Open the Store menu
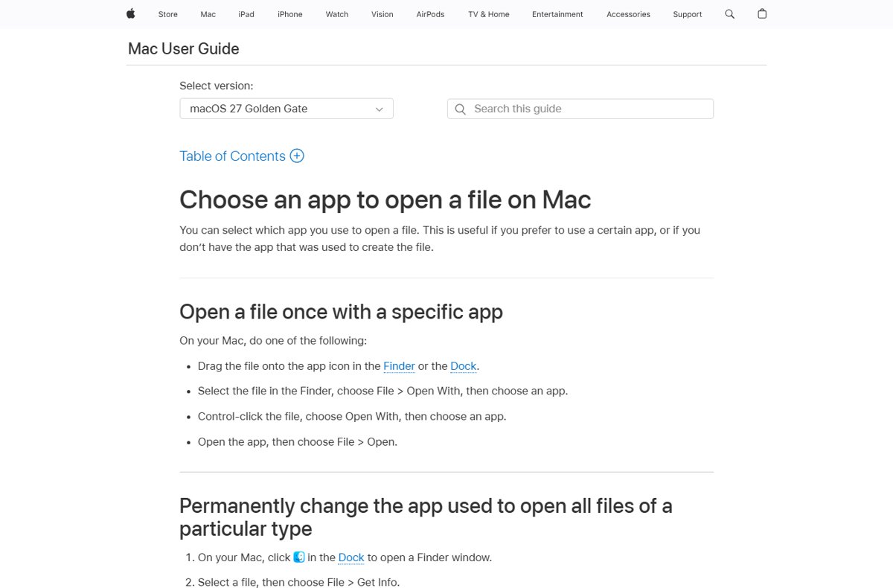Image resolution: width=893 pixels, height=588 pixels. (x=167, y=14)
